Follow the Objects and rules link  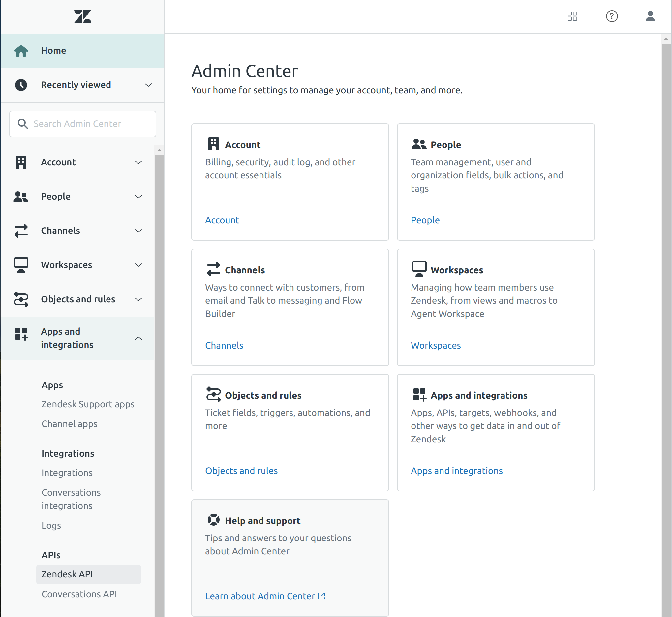241,471
